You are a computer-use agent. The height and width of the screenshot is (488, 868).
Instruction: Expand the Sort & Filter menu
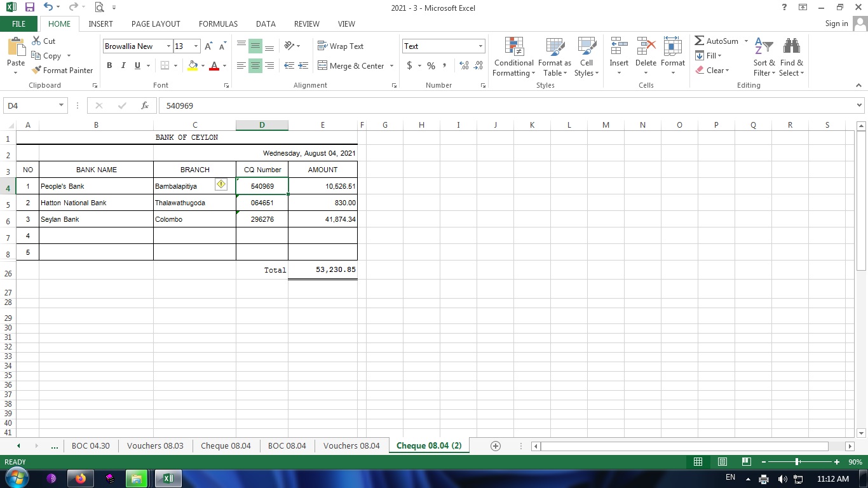[x=764, y=57]
